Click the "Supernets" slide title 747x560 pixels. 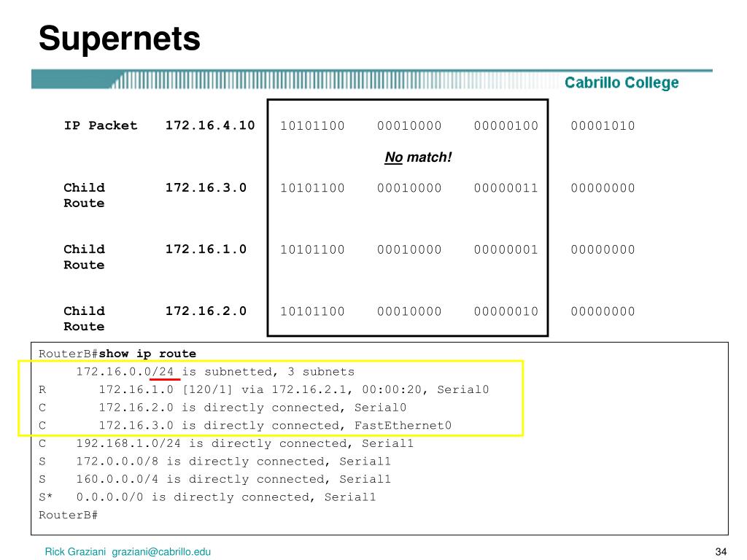(120, 39)
